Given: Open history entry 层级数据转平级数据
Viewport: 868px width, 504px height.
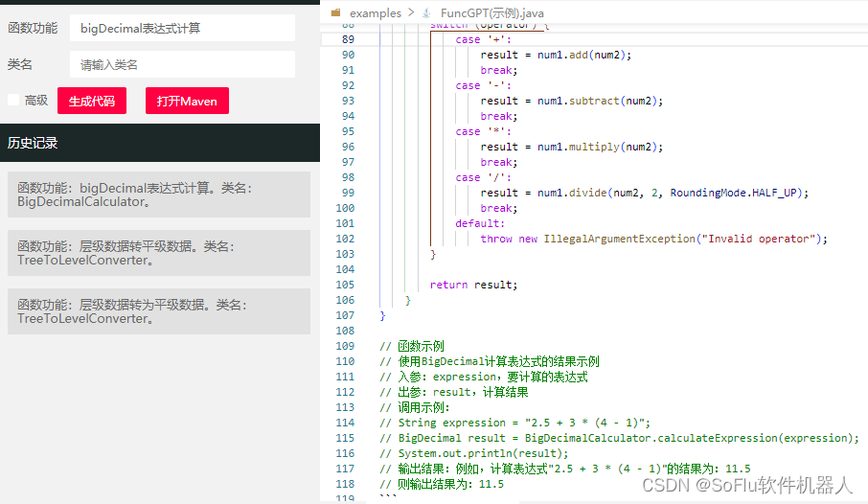Looking at the screenshot, I should pyautogui.click(x=159, y=253).
